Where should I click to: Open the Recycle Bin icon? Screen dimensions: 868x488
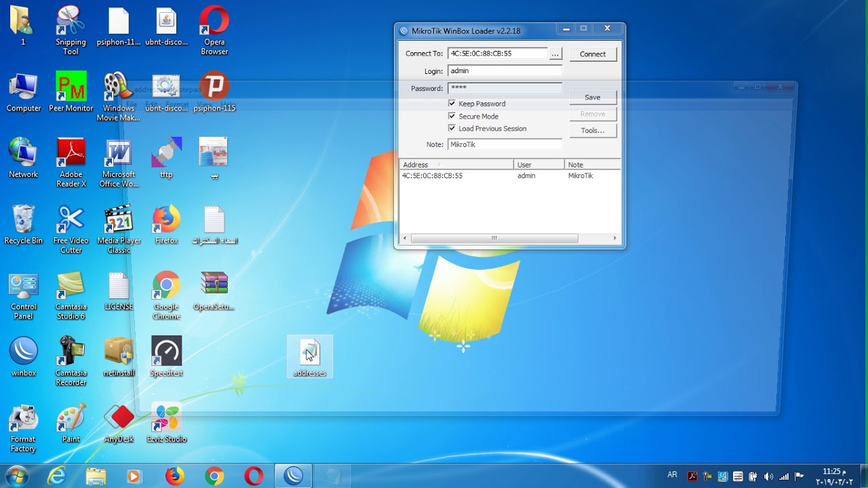(x=23, y=224)
